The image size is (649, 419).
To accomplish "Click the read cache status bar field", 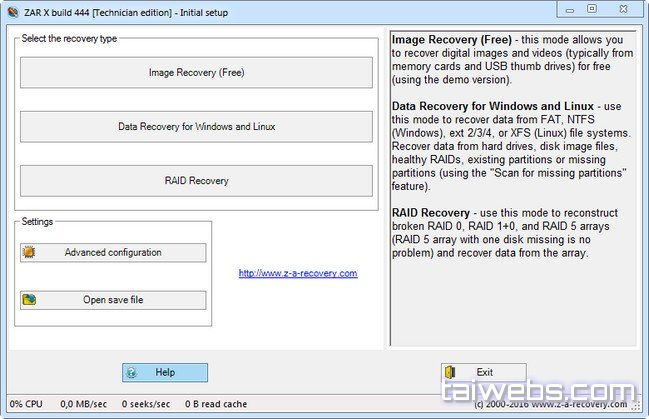I will tap(213, 404).
